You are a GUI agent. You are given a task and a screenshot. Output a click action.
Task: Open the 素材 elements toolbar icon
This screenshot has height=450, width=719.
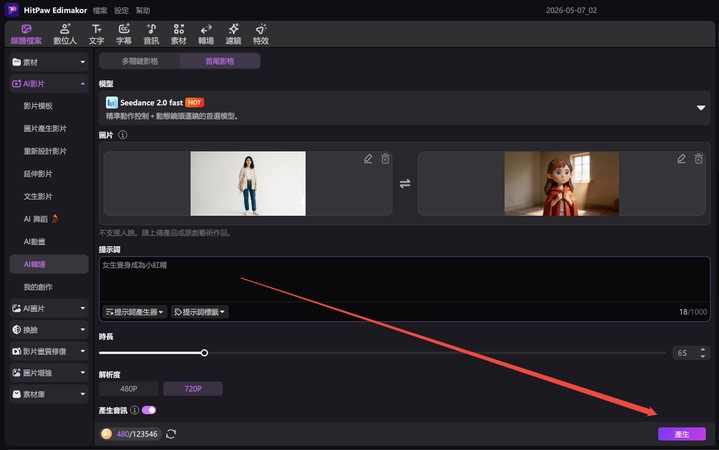(179, 34)
